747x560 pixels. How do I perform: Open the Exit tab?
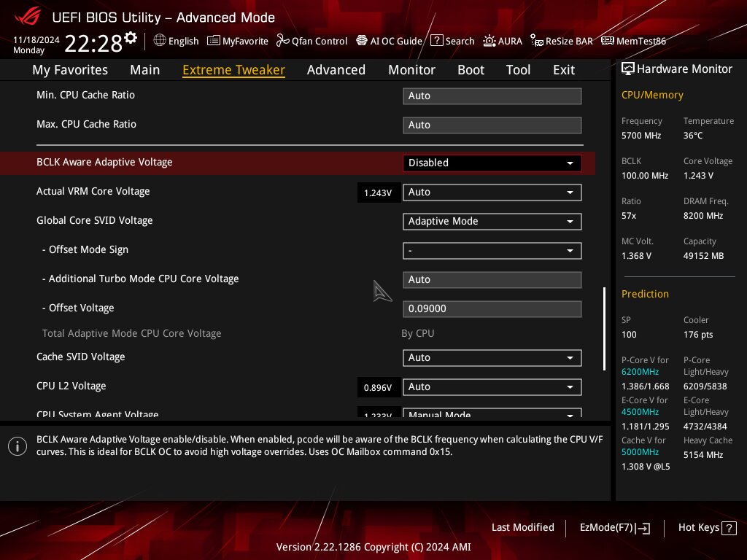pyautogui.click(x=564, y=70)
